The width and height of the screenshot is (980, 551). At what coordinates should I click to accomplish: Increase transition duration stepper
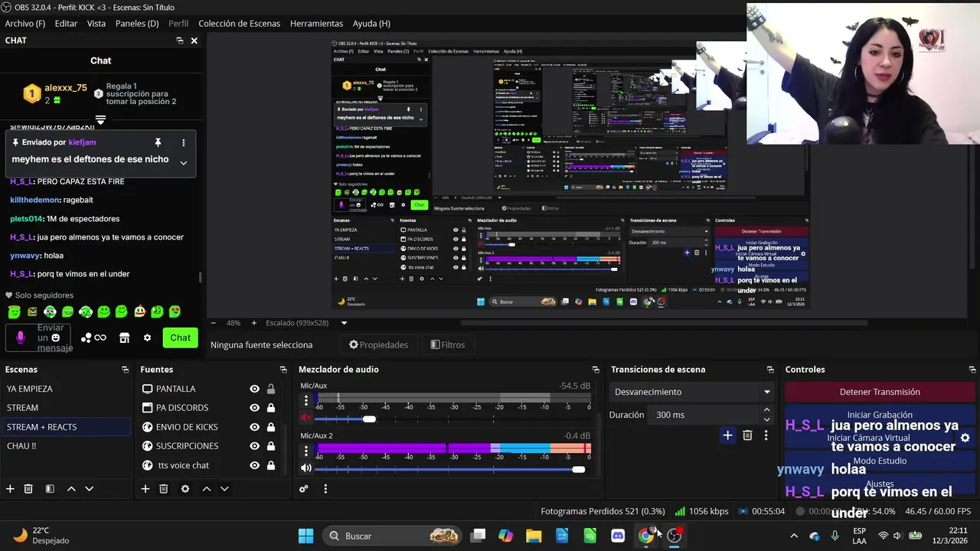(x=766, y=410)
